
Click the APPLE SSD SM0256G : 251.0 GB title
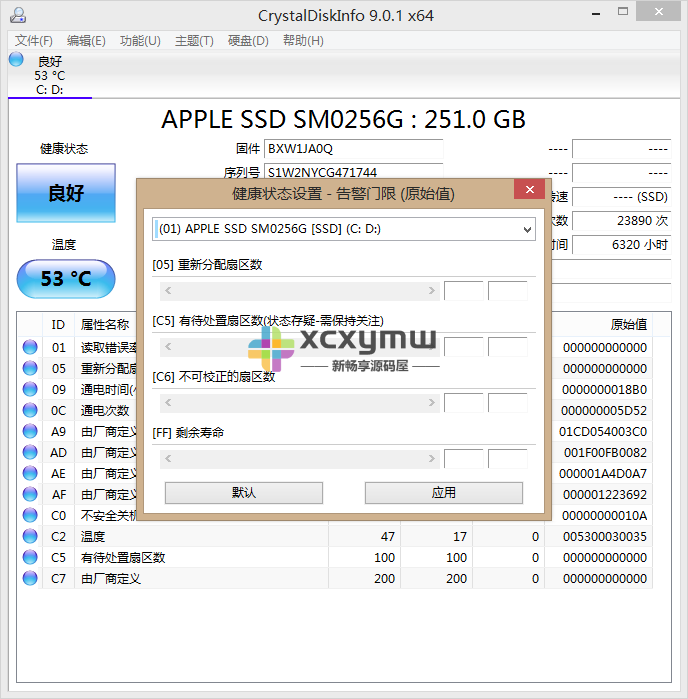pos(344,119)
